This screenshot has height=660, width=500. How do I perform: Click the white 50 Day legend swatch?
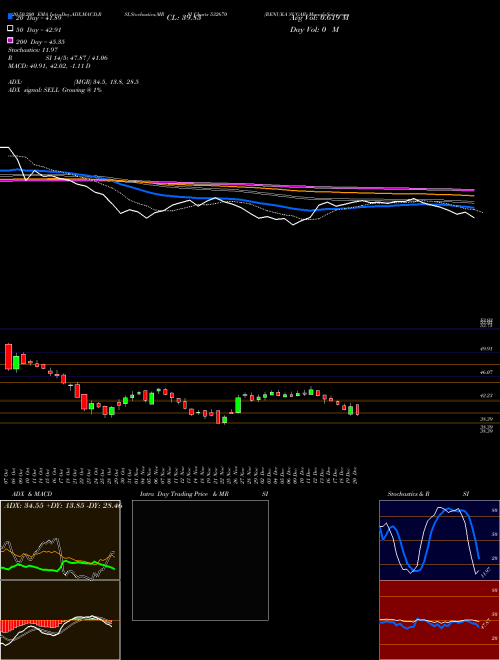pyautogui.click(x=10, y=29)
